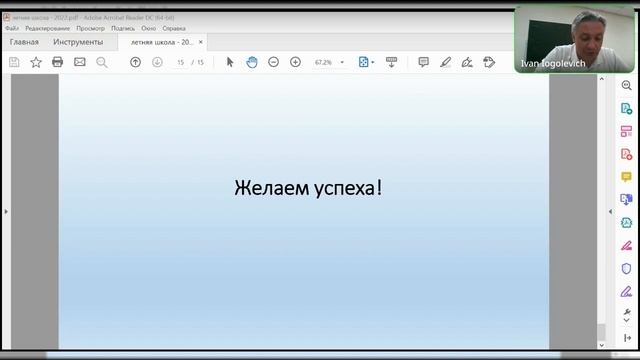Viewport: 640px width, 360px height.
Task: Add a sticky note comment
Action: (x=424, y=62)
